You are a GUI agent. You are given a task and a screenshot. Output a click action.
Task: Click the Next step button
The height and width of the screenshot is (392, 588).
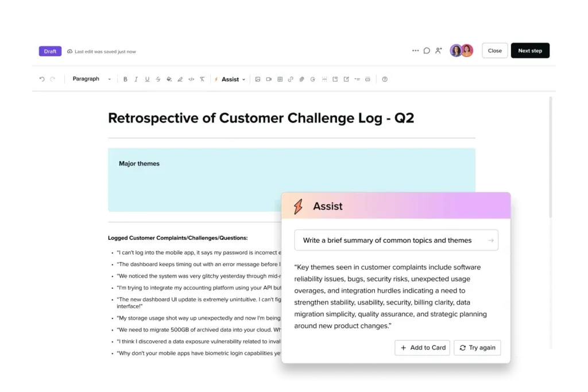pyautogui.click(x=529, y=51)
